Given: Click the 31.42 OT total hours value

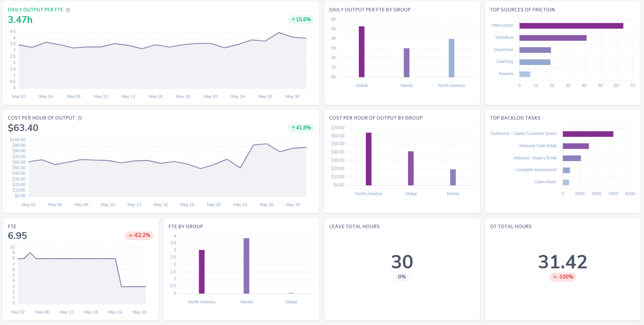Looking at the screenshot, I should pyautogui.click(x=563, y=262).
